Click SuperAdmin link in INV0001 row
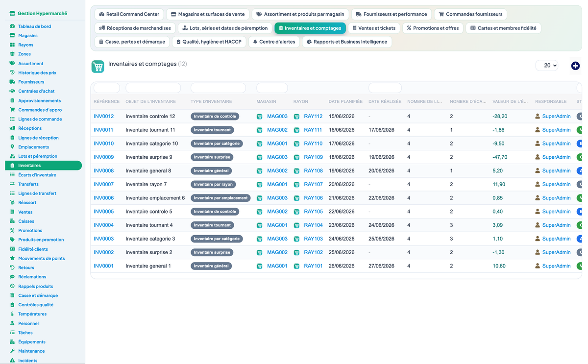Viewport: 588px width, 364px height. tap(556, 266)
